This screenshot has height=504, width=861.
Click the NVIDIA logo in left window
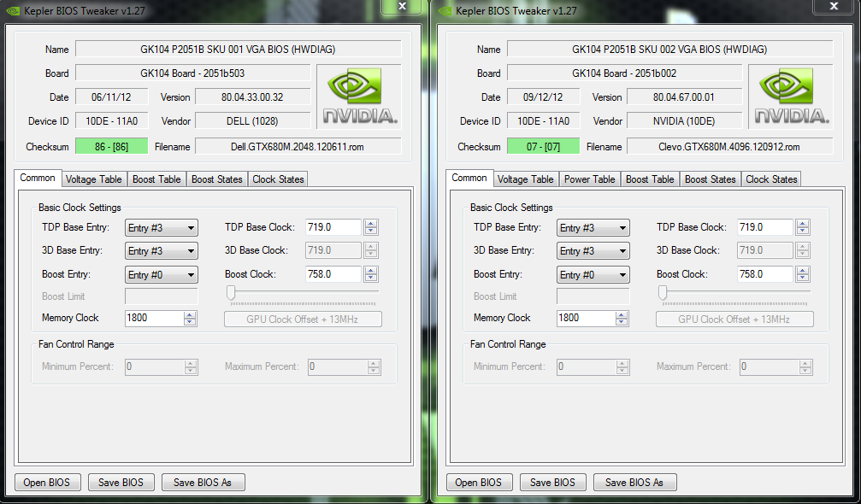pyautogui.click(x=359, y=97)
